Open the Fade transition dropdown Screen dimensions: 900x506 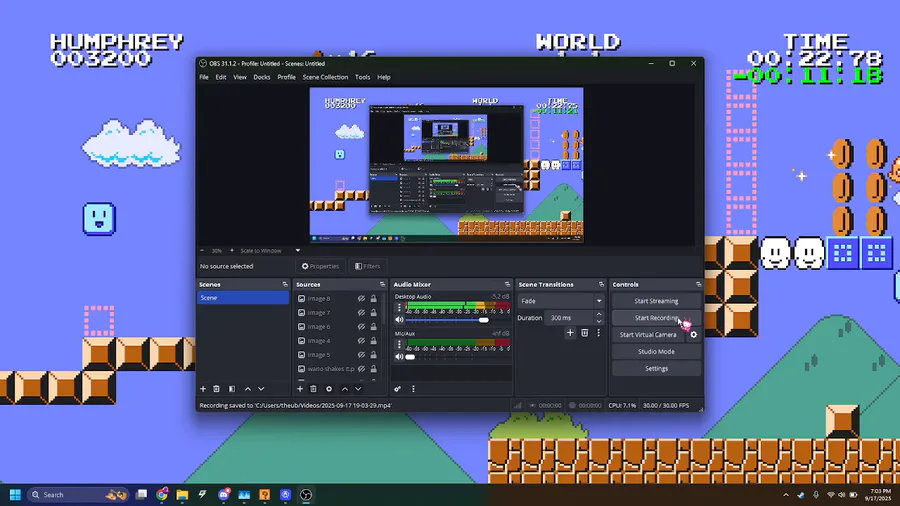[561, 301]
